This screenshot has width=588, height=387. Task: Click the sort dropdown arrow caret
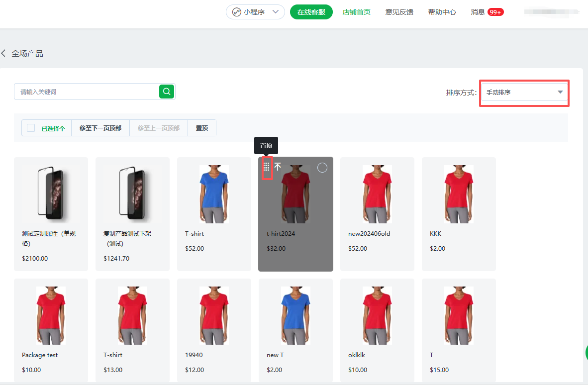[560, 93]
